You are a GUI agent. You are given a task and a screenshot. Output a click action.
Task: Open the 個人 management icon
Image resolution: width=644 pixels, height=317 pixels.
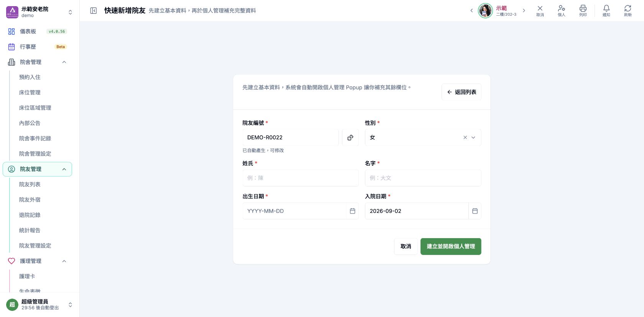coord(561,11)
